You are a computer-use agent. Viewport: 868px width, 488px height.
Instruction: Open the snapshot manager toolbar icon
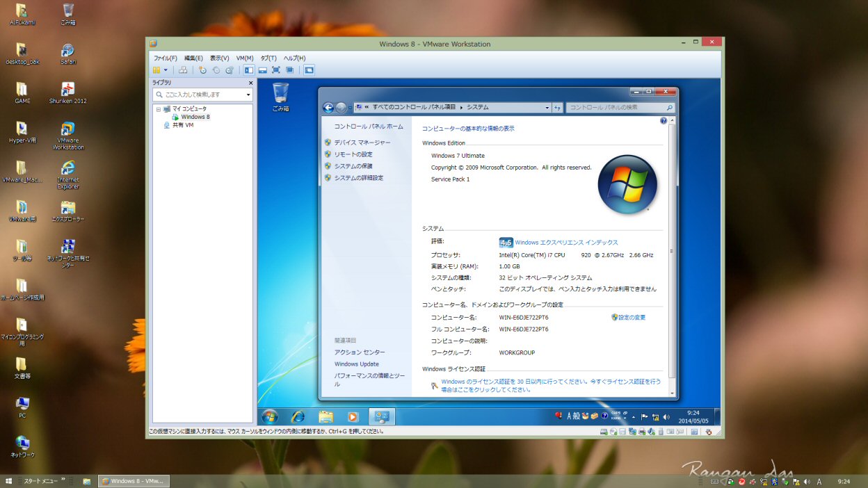(230, 70)
